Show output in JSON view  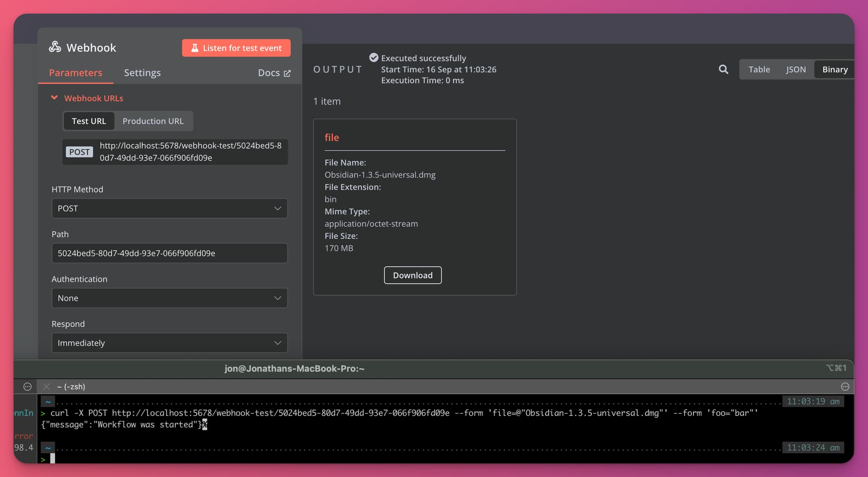(x=795, y=70)
